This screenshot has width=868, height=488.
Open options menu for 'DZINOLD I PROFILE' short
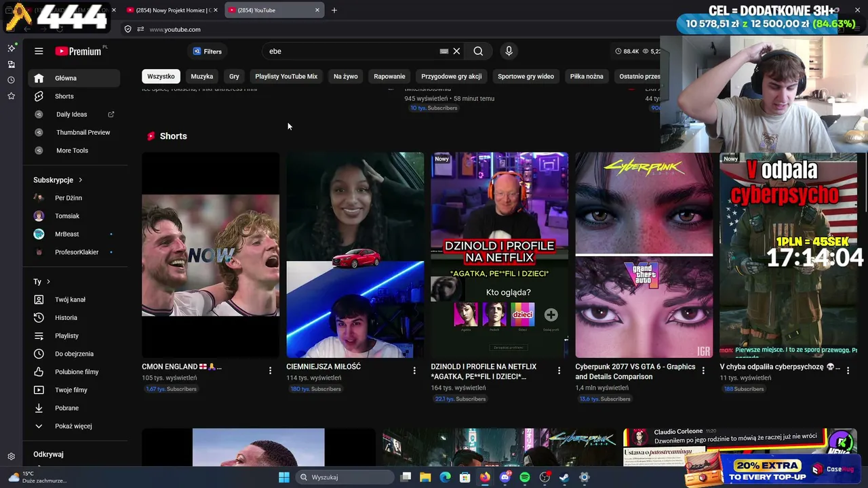click(x=559, y=371)
